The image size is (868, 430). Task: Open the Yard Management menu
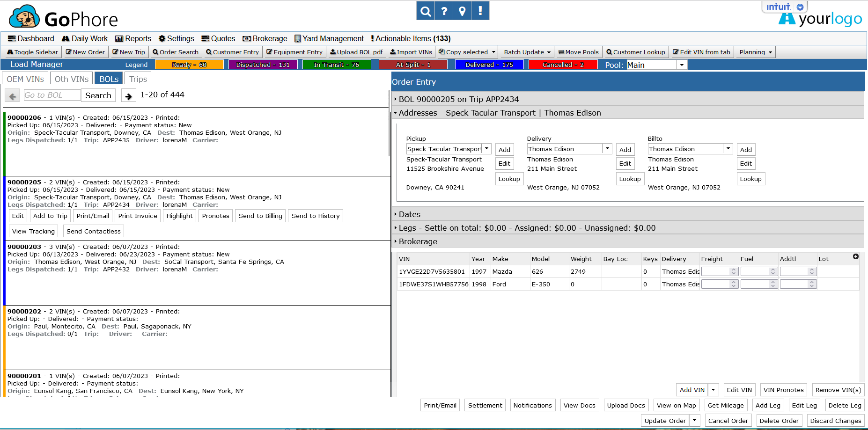tap(329, 38)
